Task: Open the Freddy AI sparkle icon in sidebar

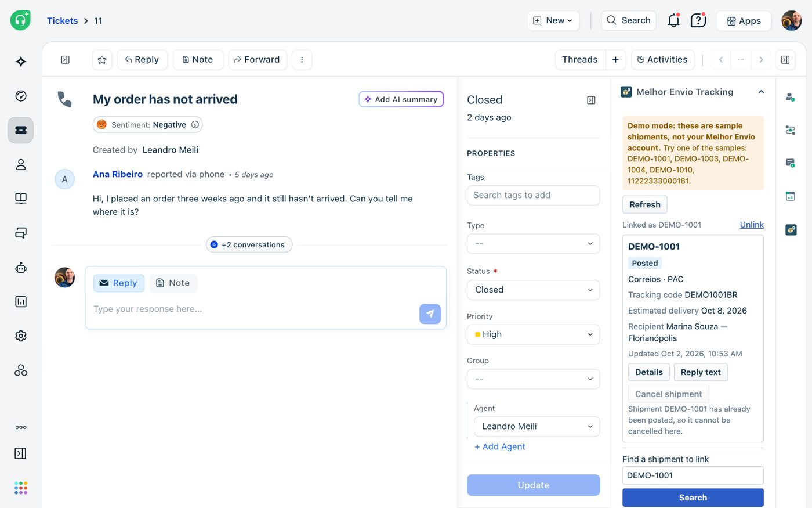Action: pos(21,62)
